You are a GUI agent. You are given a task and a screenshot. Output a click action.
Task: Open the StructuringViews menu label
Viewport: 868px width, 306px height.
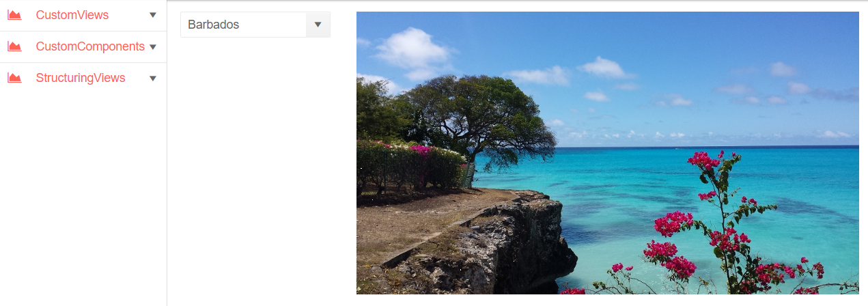tap(81, 78)
